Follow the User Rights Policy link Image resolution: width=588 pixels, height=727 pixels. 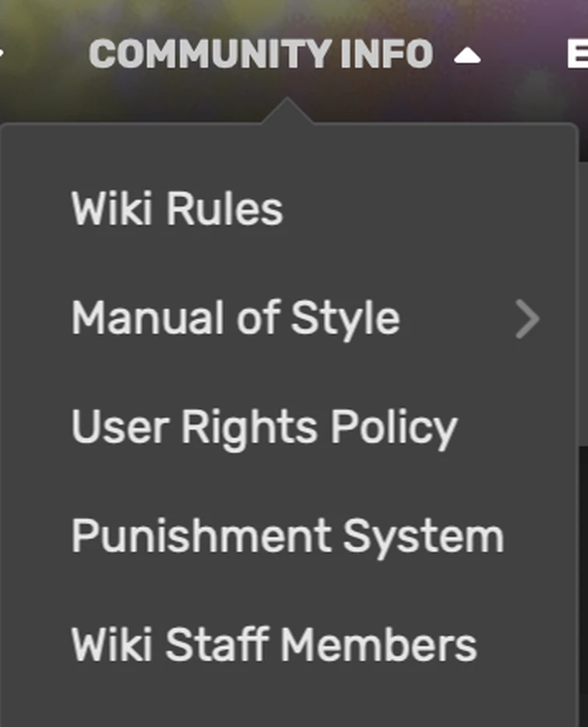264,426
